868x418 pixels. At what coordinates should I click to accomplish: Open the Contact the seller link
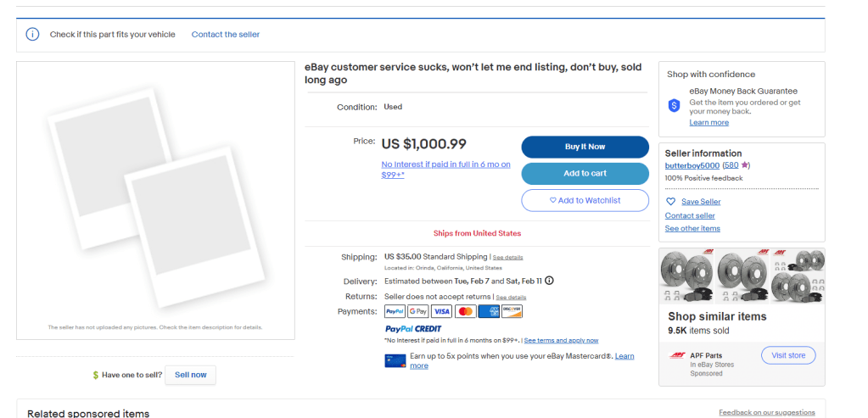click(x=226, y=35)
